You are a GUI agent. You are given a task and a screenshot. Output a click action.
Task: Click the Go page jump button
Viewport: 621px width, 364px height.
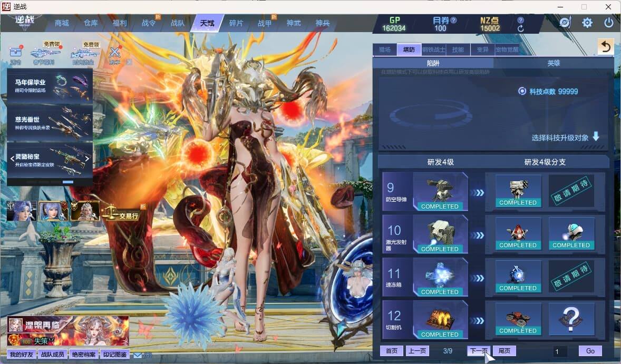(590, 351)
